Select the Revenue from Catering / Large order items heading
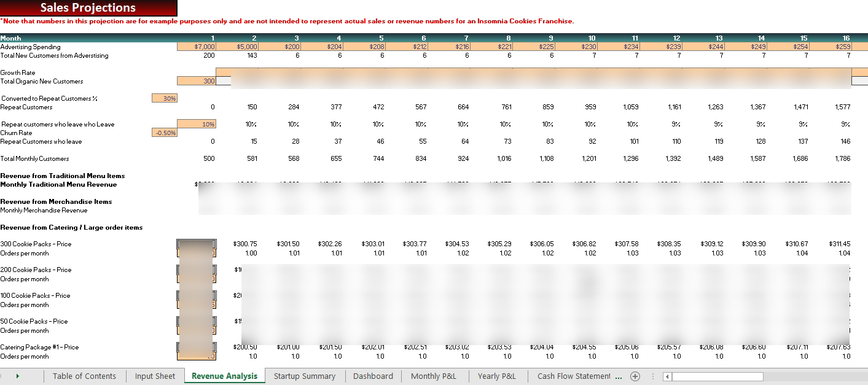 point(71,227)
